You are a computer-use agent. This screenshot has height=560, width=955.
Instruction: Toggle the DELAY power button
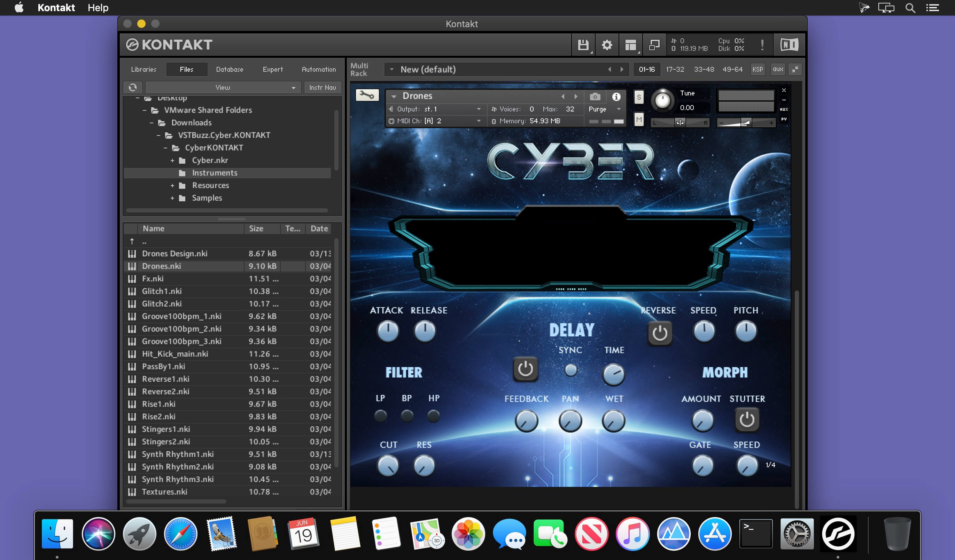pyautogui.click(x=525, y=369)
